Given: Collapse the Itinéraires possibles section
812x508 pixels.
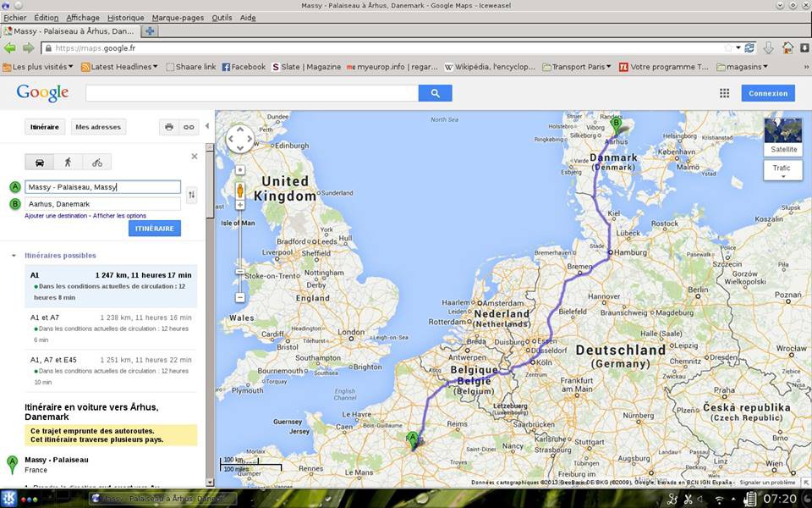Looking at the screenshot, I should [14, 256].
